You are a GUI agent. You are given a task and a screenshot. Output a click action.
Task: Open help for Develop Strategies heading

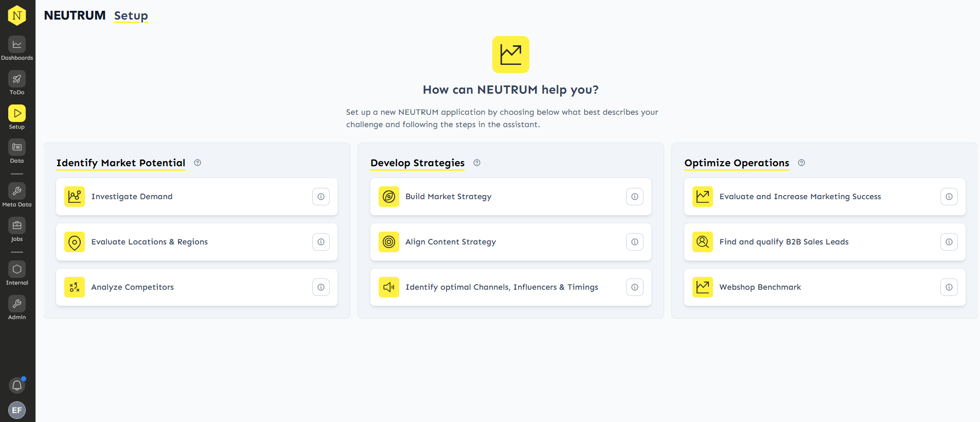pyautogui.click(x=477, y=163)
